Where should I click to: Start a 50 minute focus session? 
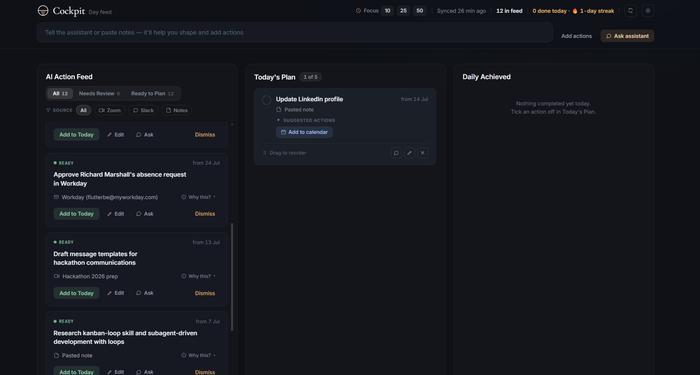tap(419, 11)
